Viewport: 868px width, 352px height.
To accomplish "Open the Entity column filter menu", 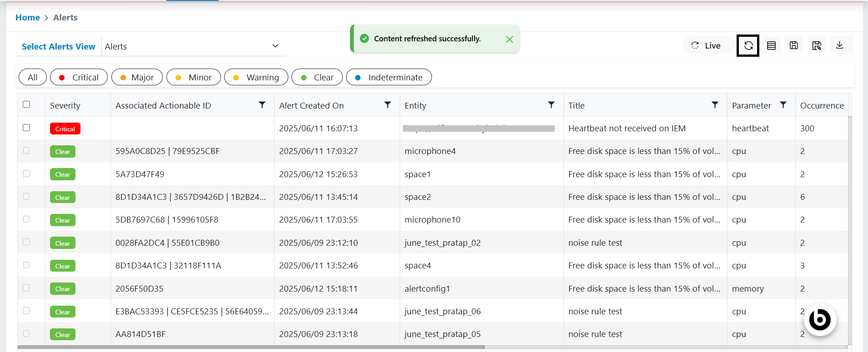I will pos(551,105).
